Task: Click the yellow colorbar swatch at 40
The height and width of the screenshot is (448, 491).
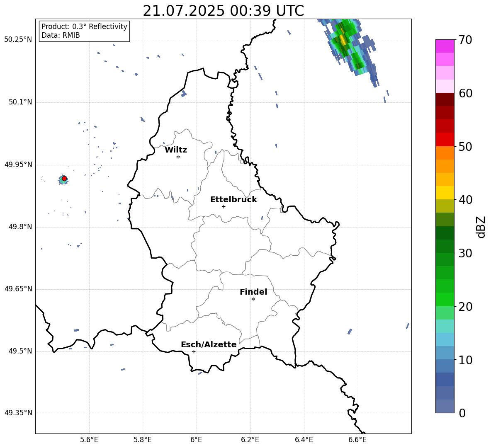Action: point(445,193)
